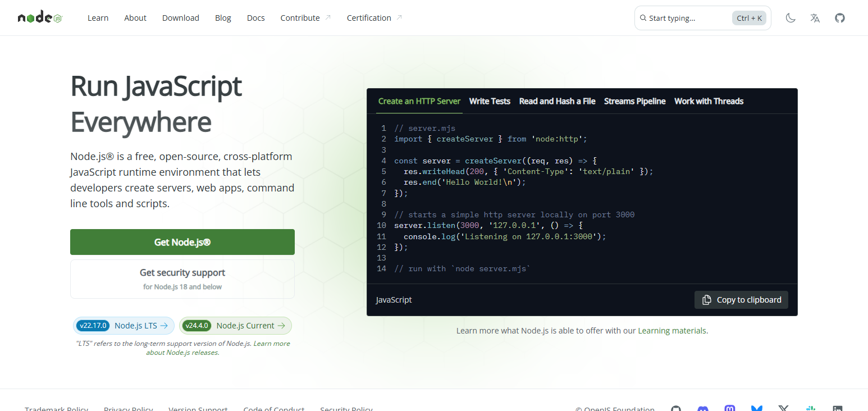
Task: Click the Get Node.js® button
Action: (x=182, y=242)
